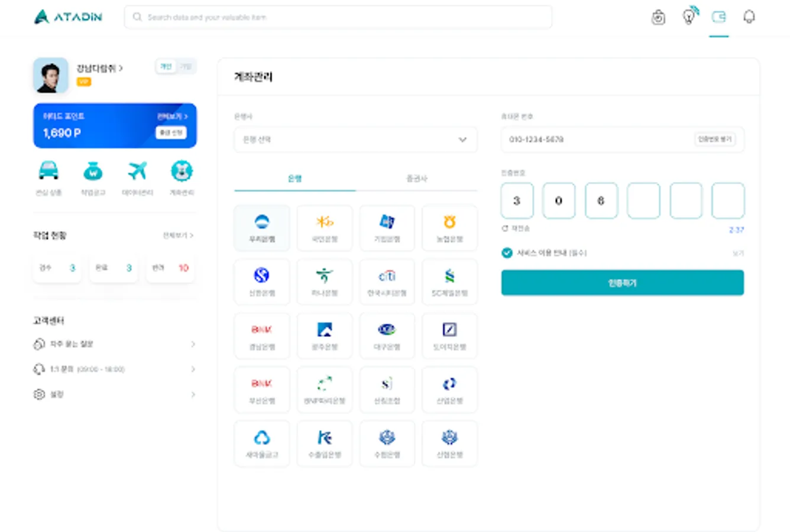Toggle the 서비스 이용 안내 agreement checkbox
This screenshot has width=790, height=532.
pyautogui.click(x=507, y=253)
